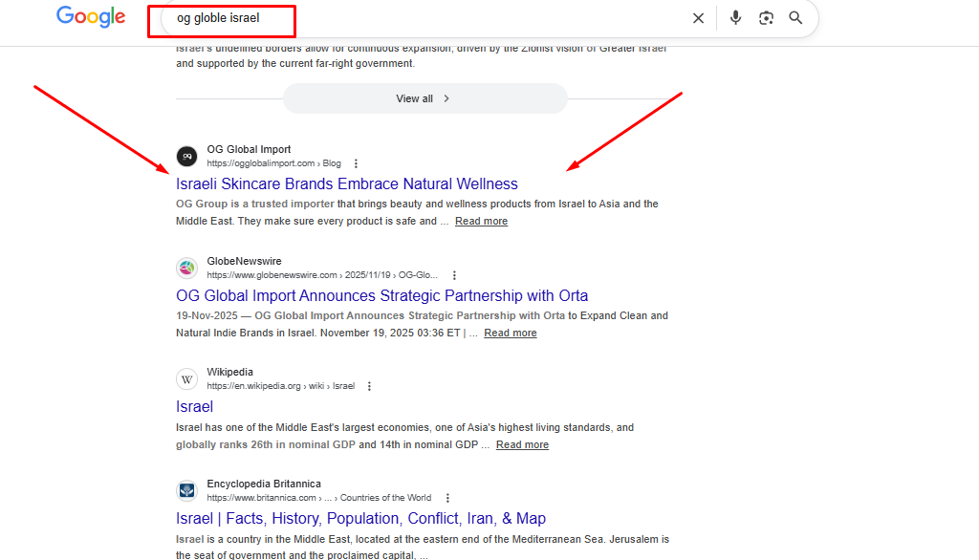Open the Israel Wikipedia result
Image resolution: width=979 pixels, height=560 pixels.
pos(194,407)
